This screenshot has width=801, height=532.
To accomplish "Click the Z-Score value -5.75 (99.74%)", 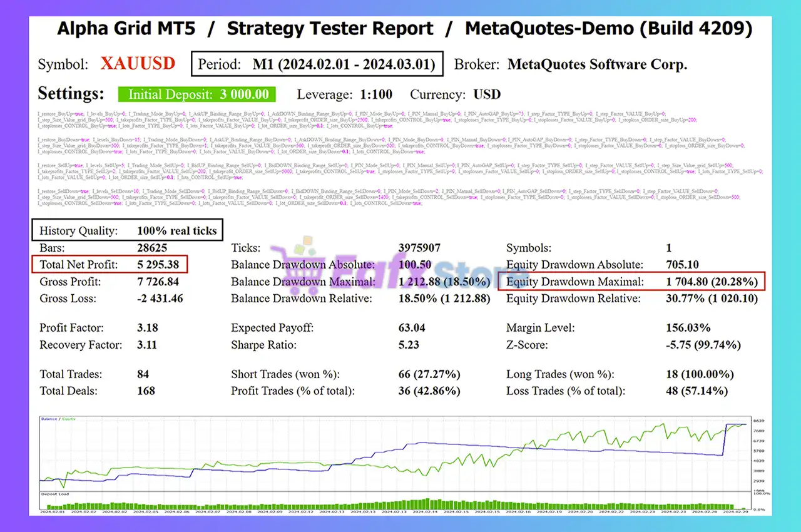I will click(703, 345).
